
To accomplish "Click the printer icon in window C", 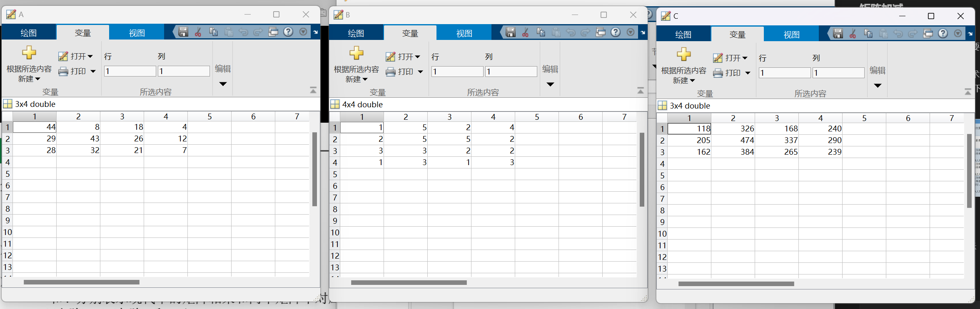I will click(718, 73).
